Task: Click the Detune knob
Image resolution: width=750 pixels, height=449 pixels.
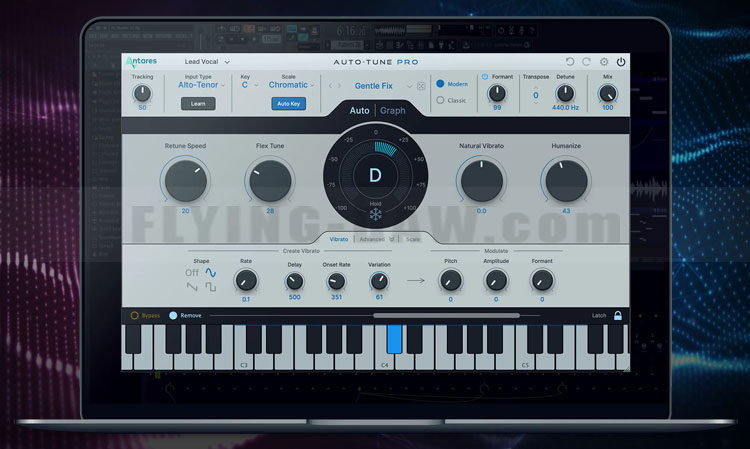Action: click(x=565, y=93)
